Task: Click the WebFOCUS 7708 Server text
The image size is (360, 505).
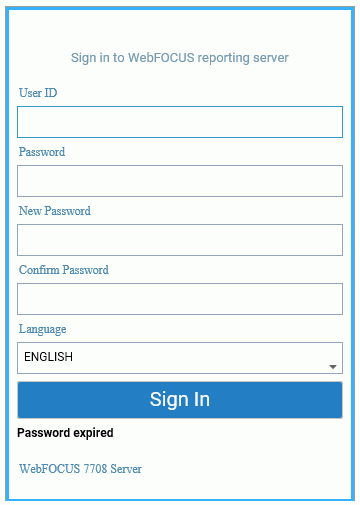Action: [x=80, y=469]
